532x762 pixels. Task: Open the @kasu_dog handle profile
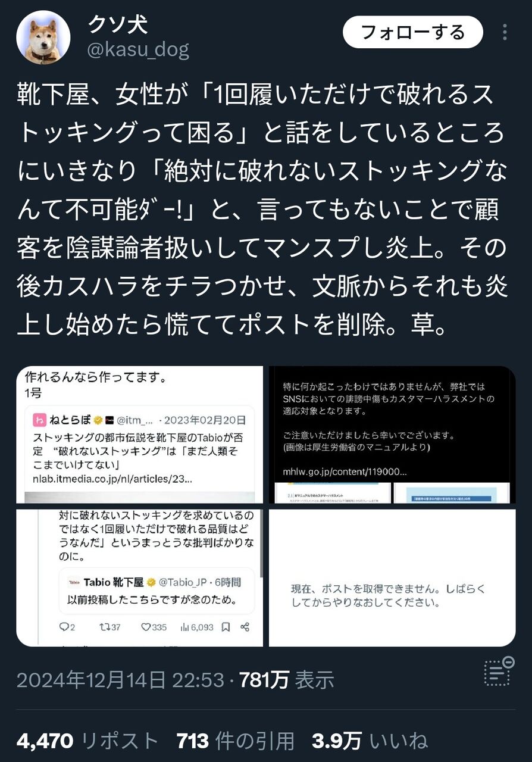point(139,49)
